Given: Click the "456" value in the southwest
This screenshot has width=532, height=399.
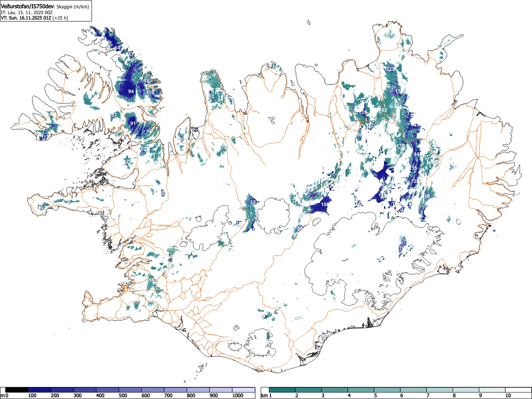Looking at the screenshot, I should click(150, 281).
